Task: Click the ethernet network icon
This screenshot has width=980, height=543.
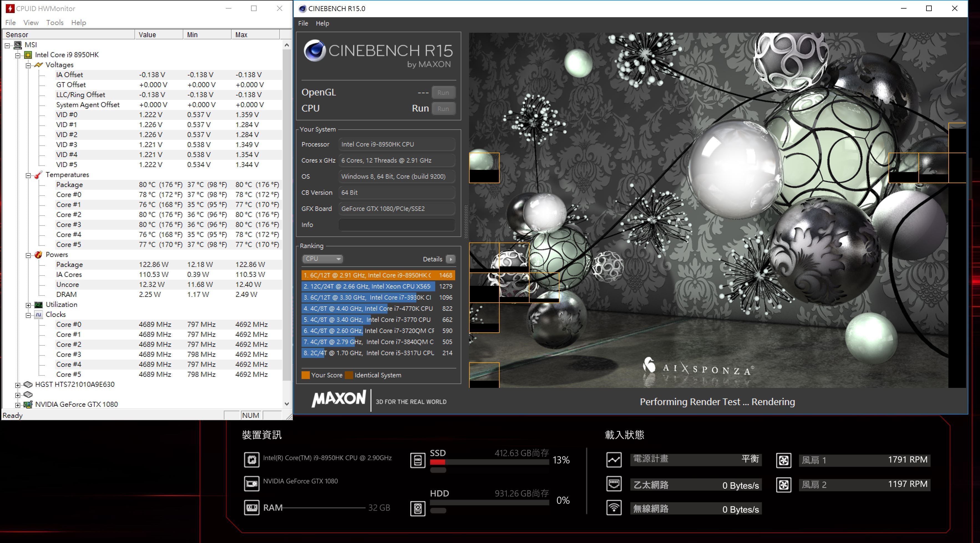Action: pos(614,484)
